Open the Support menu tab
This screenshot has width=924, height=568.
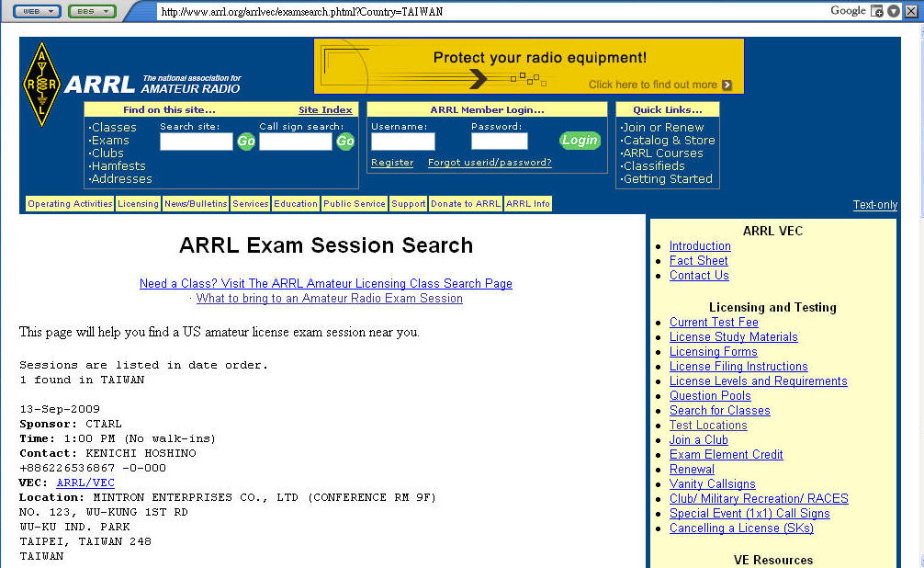pos(409,203)
